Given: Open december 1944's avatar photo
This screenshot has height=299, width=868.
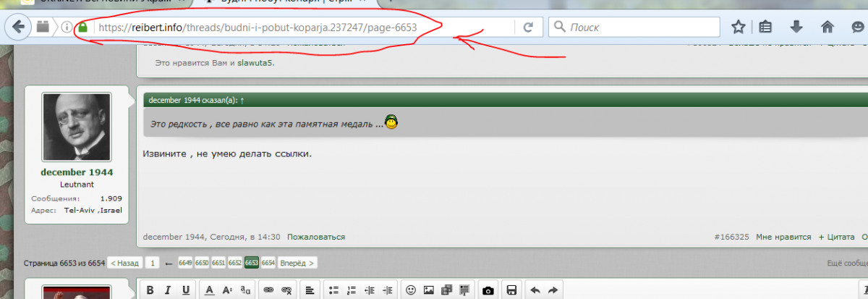Looking at the screenshot, I should 76,127.
